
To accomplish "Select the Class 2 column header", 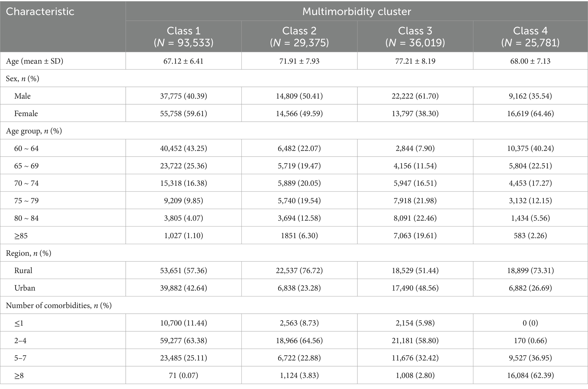I will [x=299, y=36].
